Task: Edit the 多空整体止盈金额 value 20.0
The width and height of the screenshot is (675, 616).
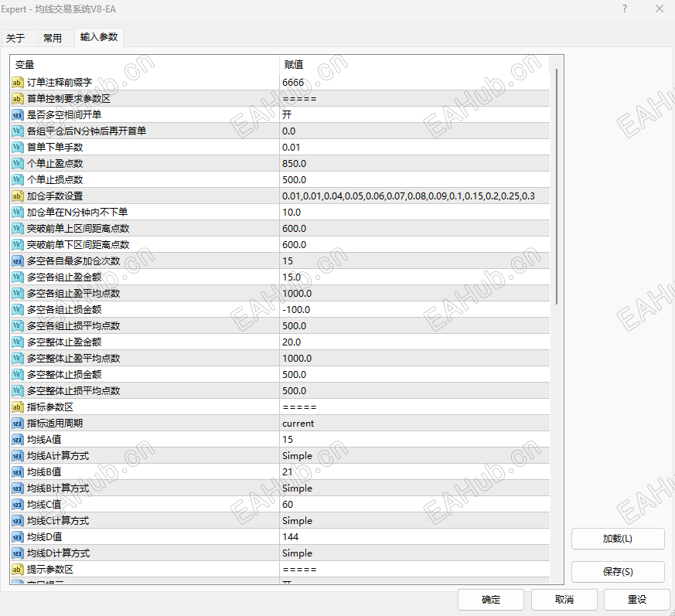Action: [414, 342]
